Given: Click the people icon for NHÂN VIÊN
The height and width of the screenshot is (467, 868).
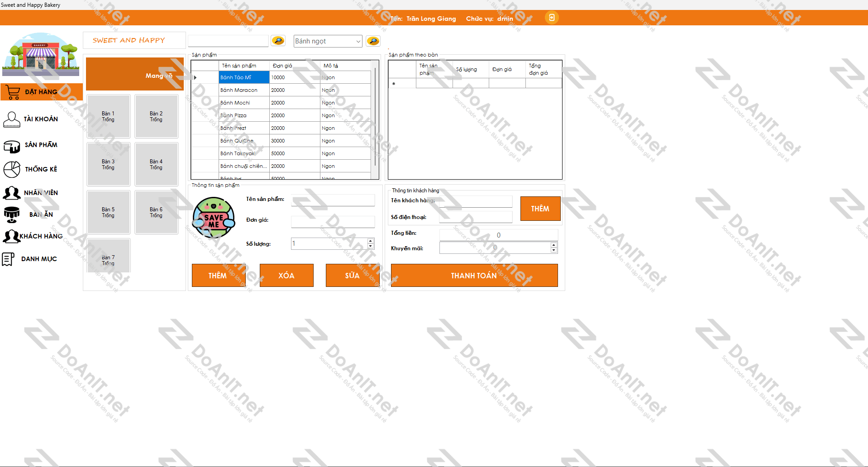Looking at the screenshot, I should (x=12, y=193).
